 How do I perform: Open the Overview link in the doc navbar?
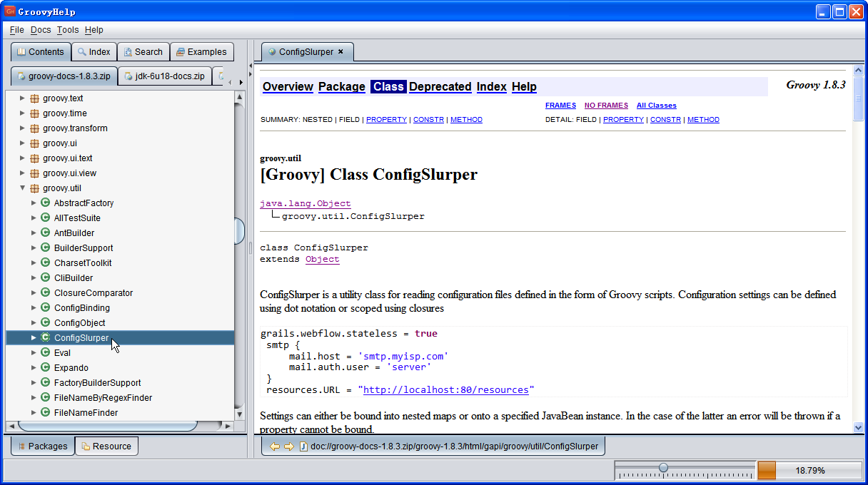coord(288,87)
